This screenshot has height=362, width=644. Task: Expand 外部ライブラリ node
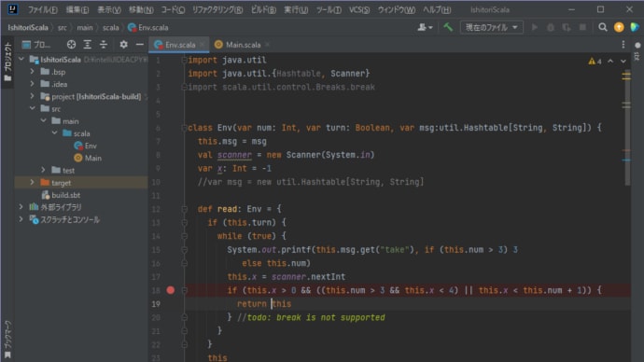pyautogui.click(x=21, y=207)
